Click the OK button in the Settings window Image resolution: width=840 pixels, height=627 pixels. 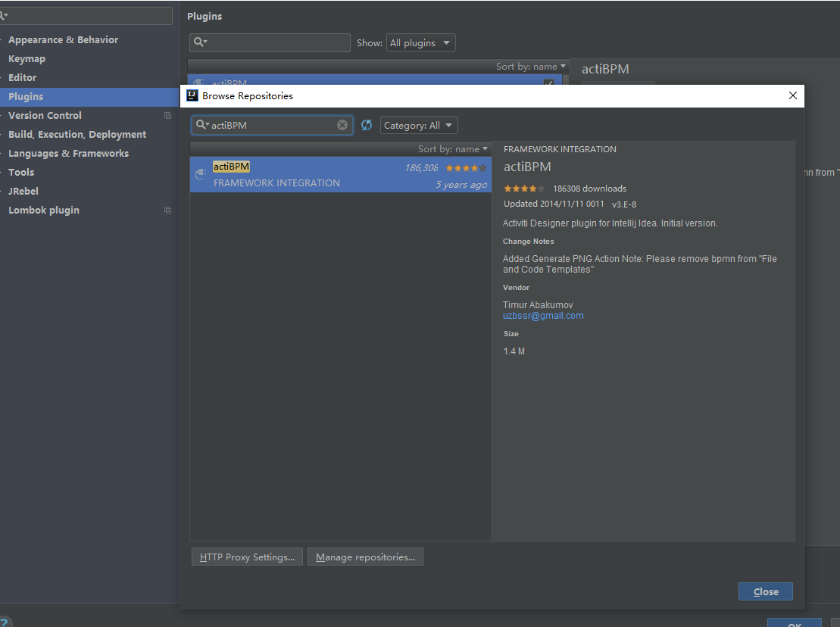coord(795,623)
